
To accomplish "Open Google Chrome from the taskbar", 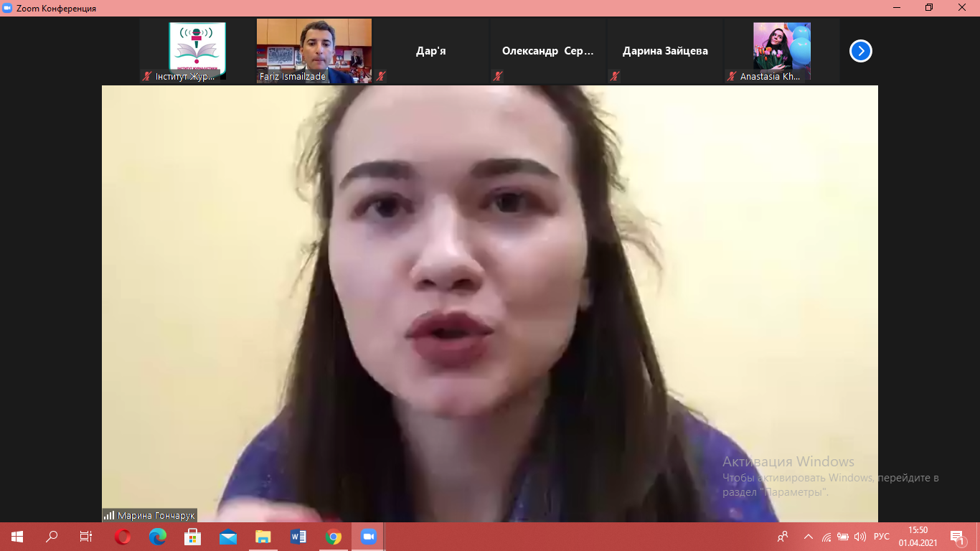I will click(334, 537).
